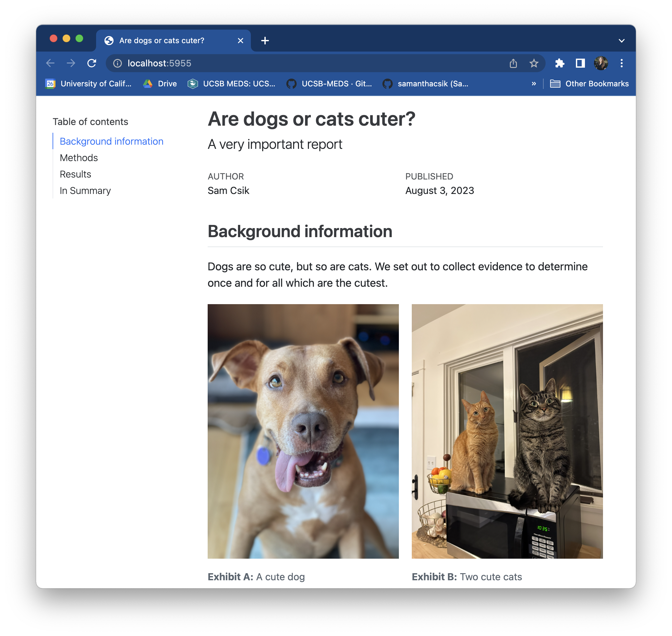Click the share page icon
Image resolution: width=672 pixels, height=636 pixels.
(x=513, y=63)
